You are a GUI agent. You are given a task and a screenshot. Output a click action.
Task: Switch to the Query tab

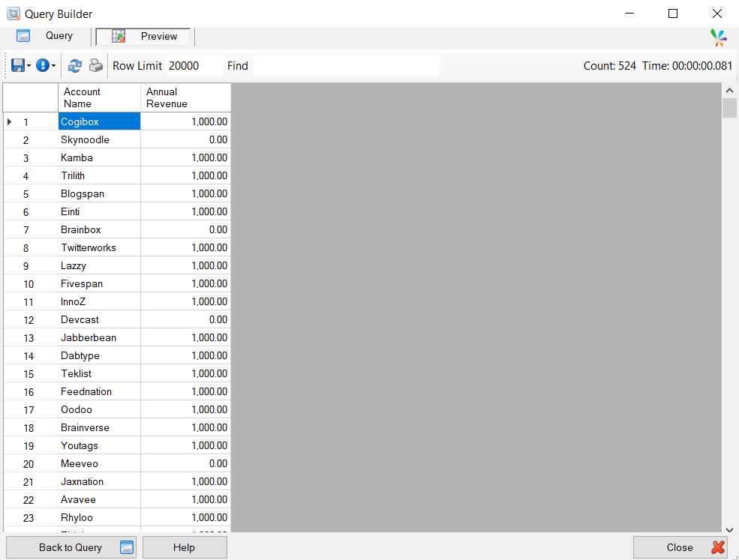45,36
